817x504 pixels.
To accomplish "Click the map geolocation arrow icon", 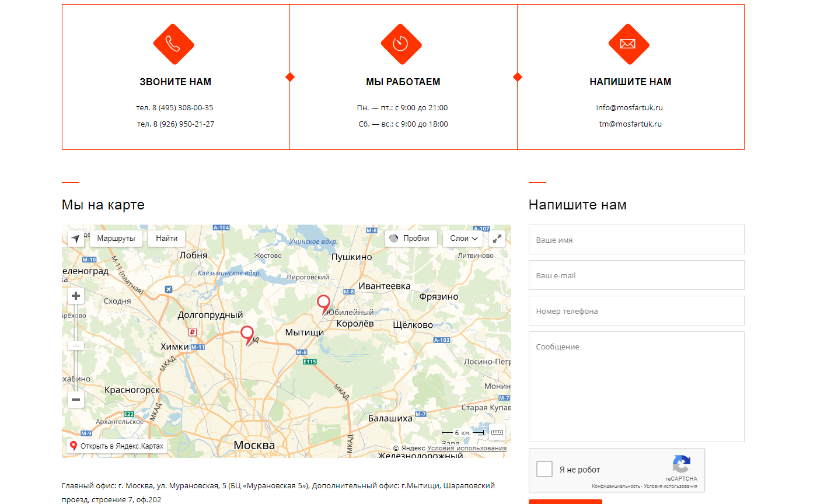I will tap(75, 239).
